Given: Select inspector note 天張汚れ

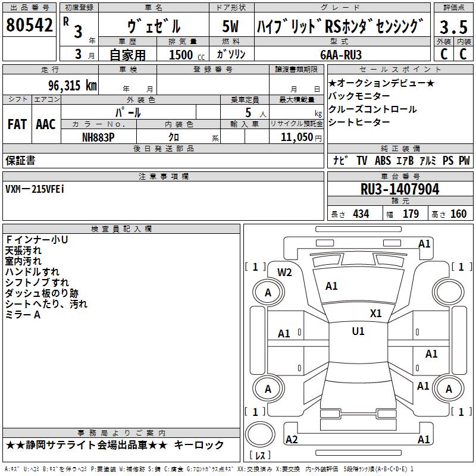Looking at the screenshot, I should click(23, 250).
